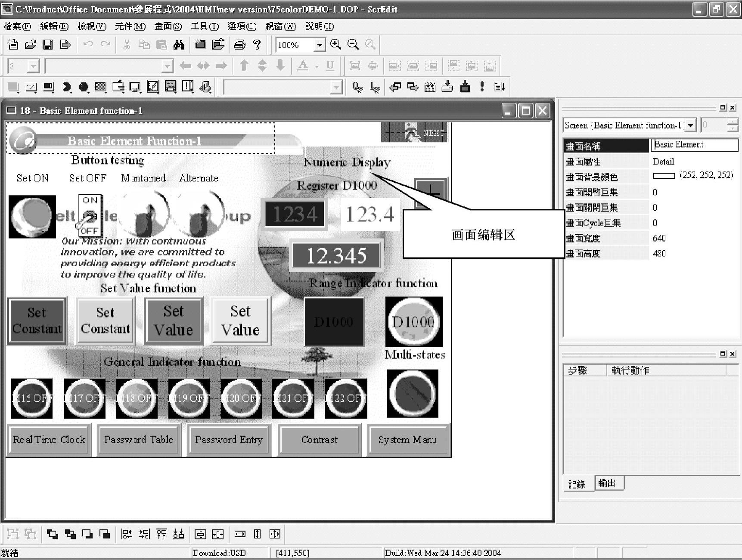
Task: Select the Button element tool
Action: point(13,87)
